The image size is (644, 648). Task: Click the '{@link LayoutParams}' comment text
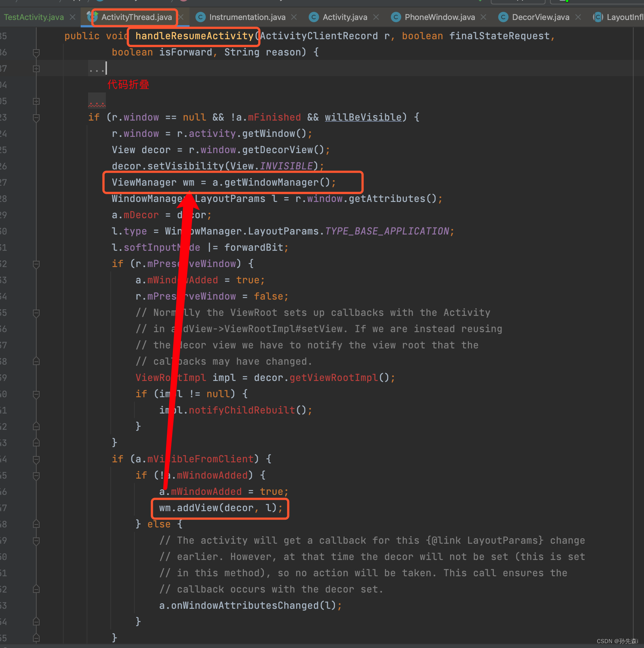coord(484,541)
